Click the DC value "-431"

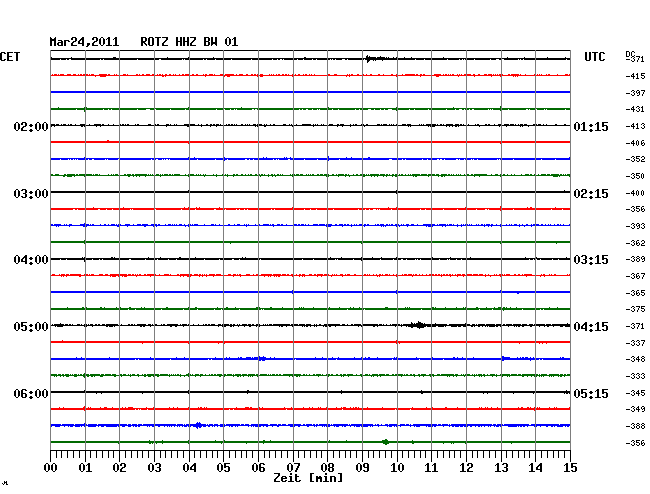pos(635,109)
